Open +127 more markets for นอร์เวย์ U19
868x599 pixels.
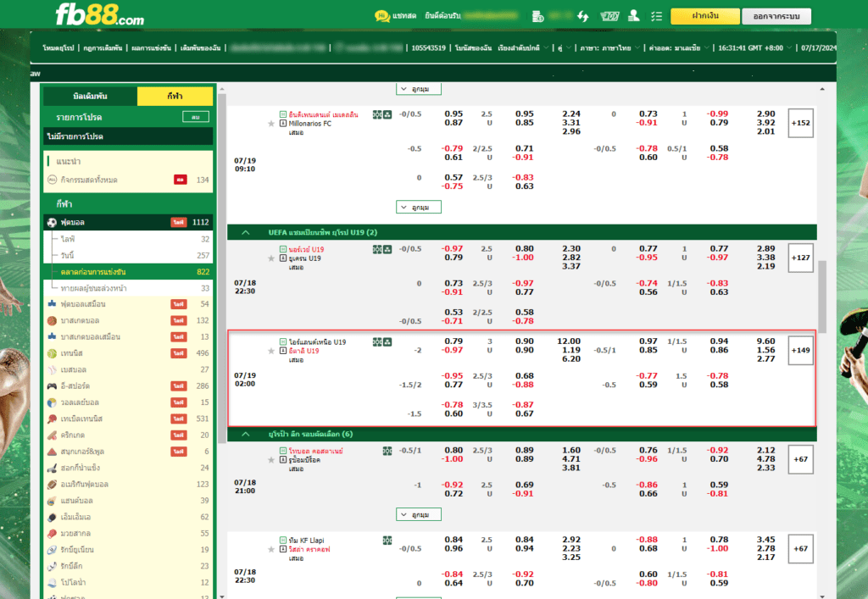(x=800, y=258)
